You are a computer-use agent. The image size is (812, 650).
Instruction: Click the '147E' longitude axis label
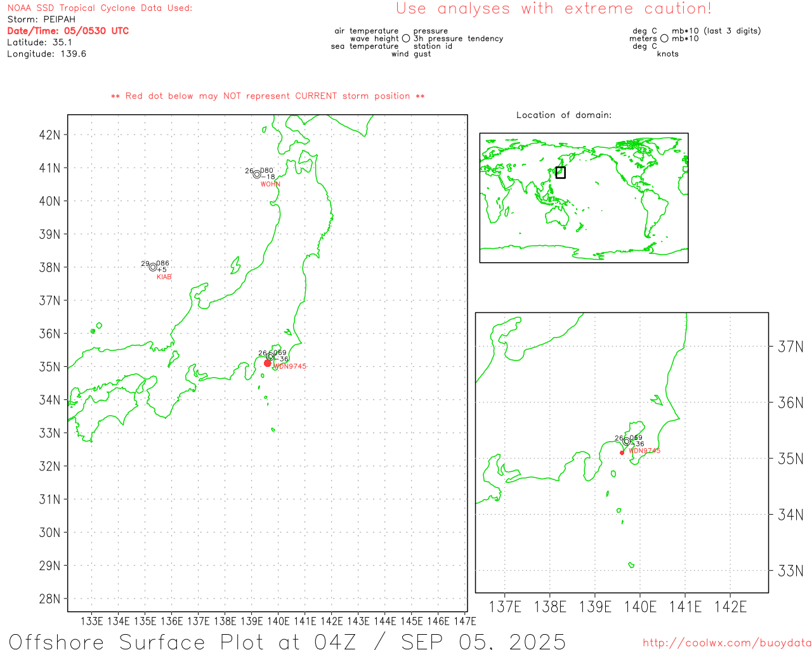(x=464, y=621)
